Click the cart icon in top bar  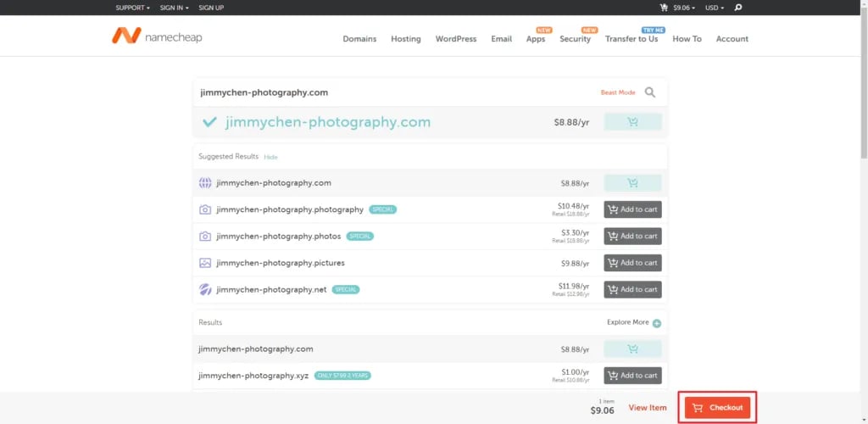(x=664, y=8)
